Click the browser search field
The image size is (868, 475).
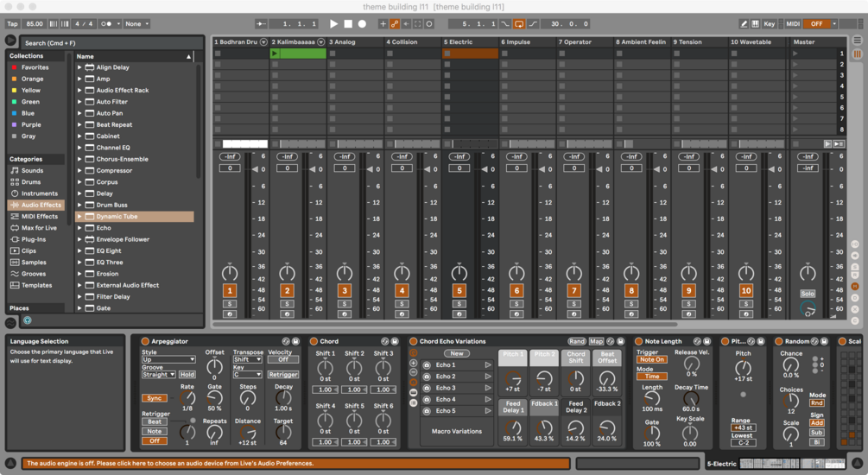[111, 42]
